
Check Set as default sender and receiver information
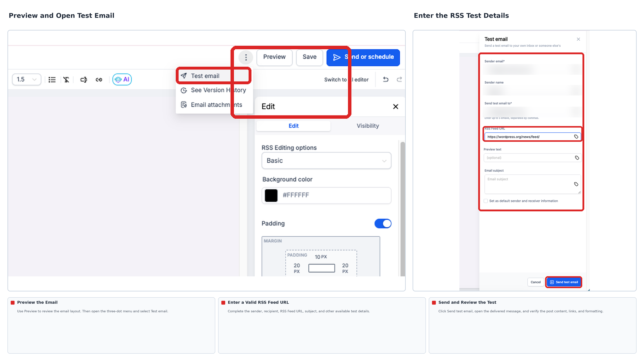(485, 201)
